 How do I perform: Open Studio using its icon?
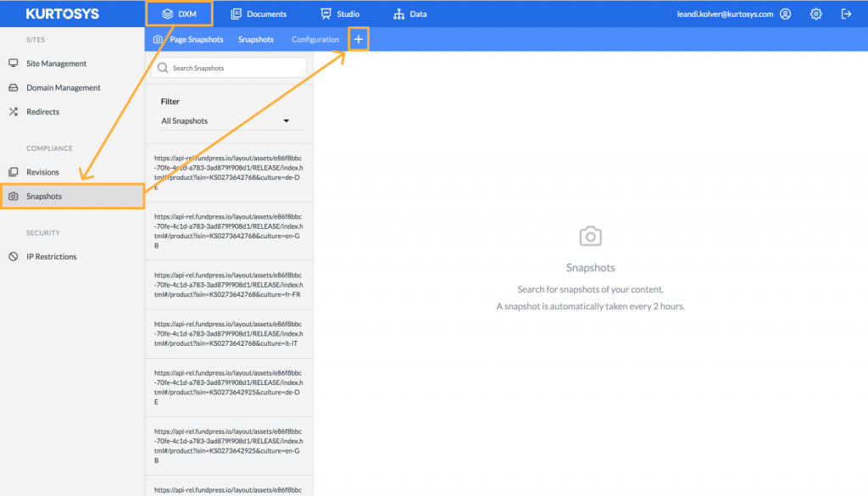[326, 13]
